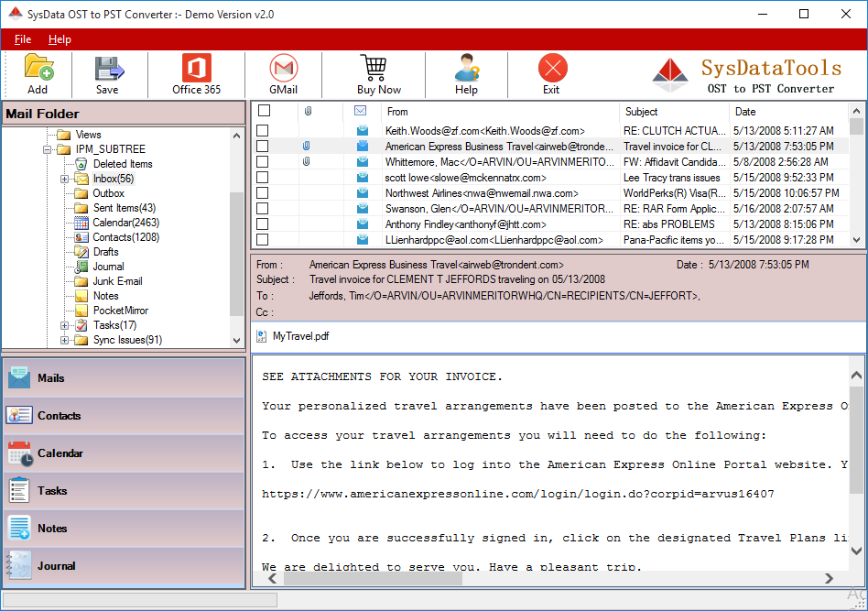Screen dimensions: 868x611
Task: Click the GMail toolbar icon
Action: click(x=284, y=68)
